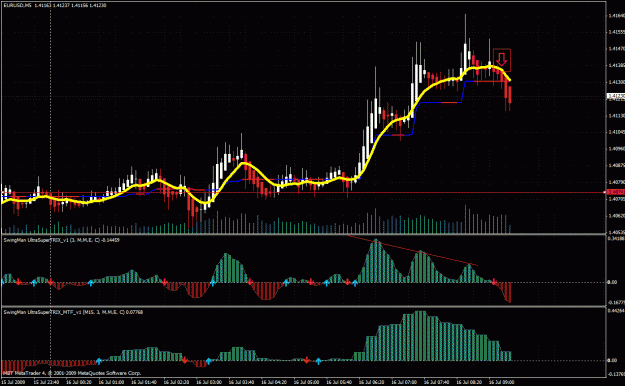
Task: Click the 0.4426 scale label in MTF panel
Action: [615, 310]
